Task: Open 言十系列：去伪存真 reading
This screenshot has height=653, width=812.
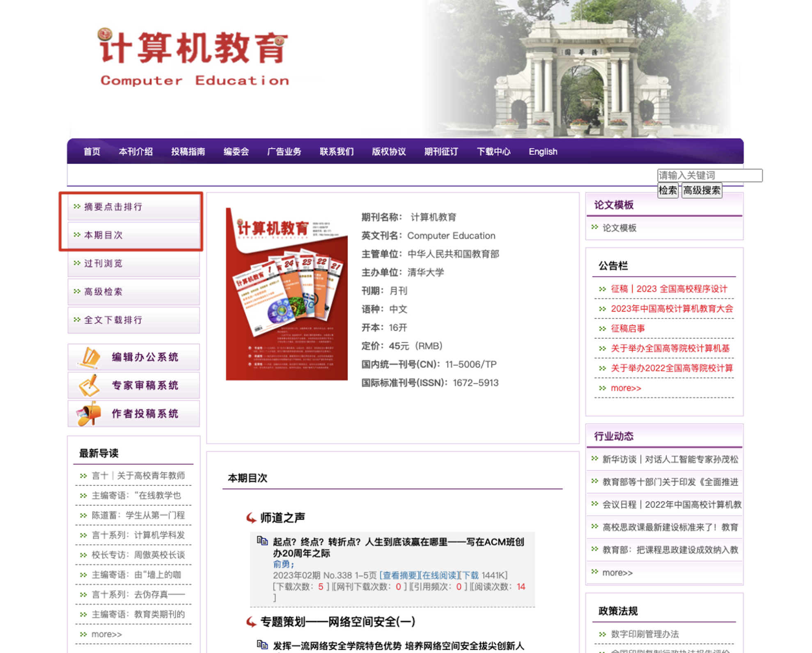Action: point(138,594)
